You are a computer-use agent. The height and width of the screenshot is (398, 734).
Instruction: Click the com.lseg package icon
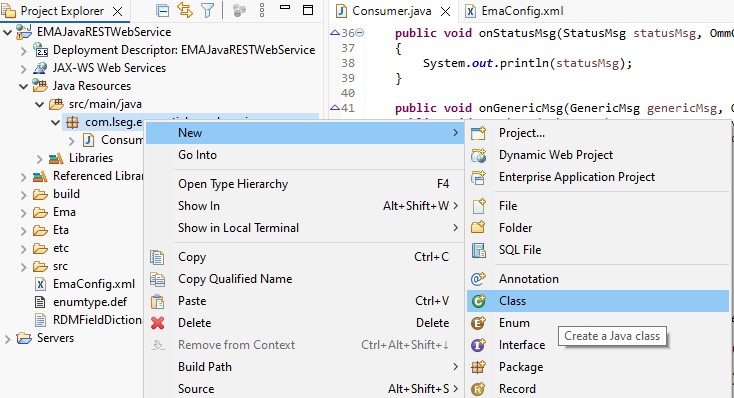coord(73,122)
